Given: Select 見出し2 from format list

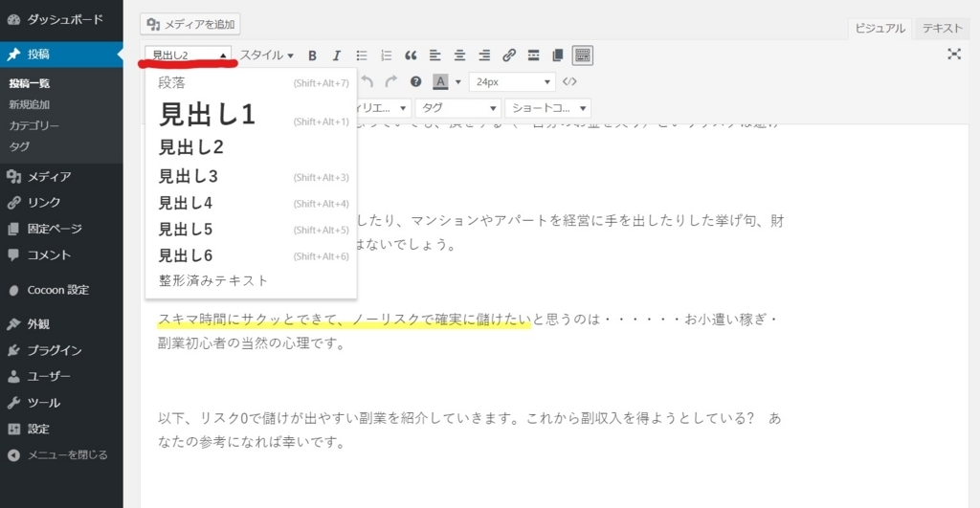Looking at the screenshot, I should pyautogui.click(x=251, y=147).
